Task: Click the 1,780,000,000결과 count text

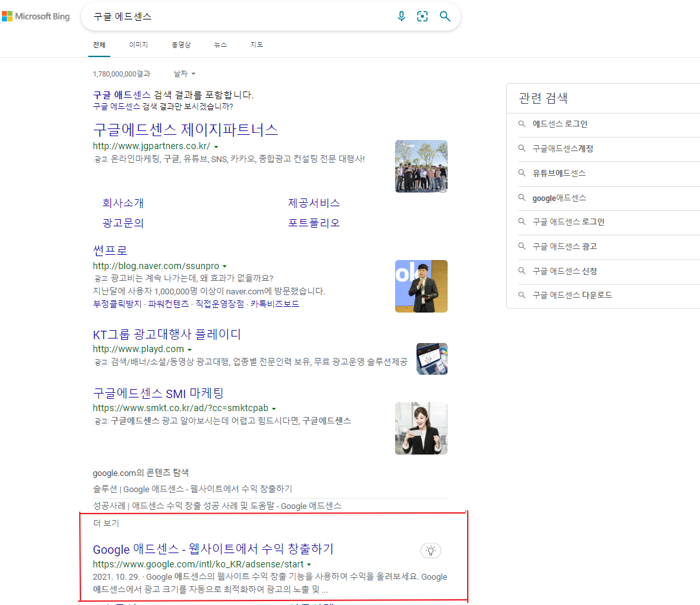Action: 121,74
